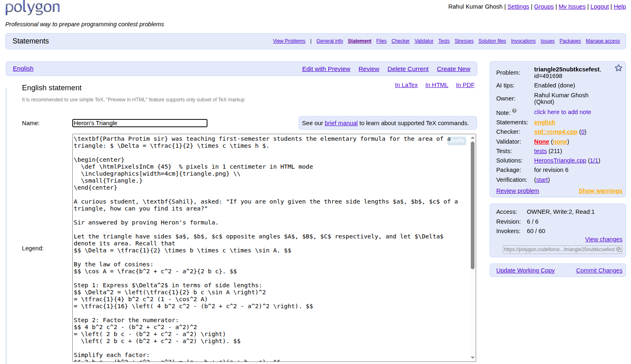Click Edit with Preview link

pyautogui.click(x=326, y=69)
